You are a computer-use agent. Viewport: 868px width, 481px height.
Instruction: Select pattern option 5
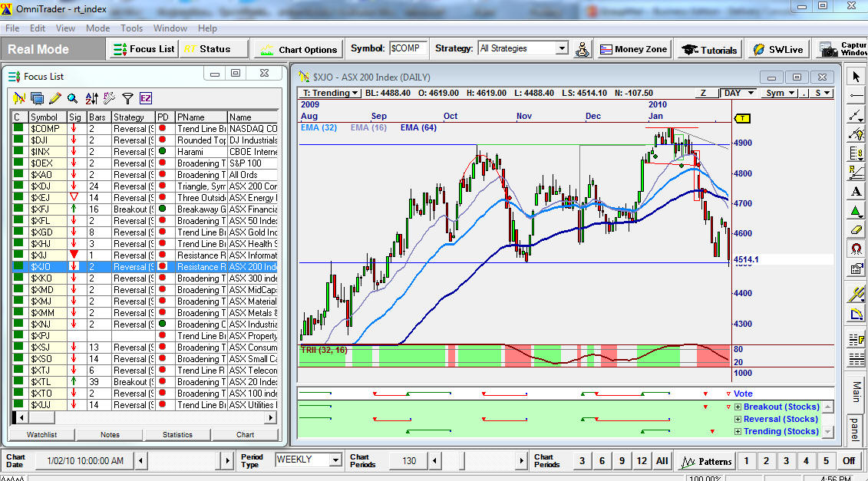[x=826, y=460]
